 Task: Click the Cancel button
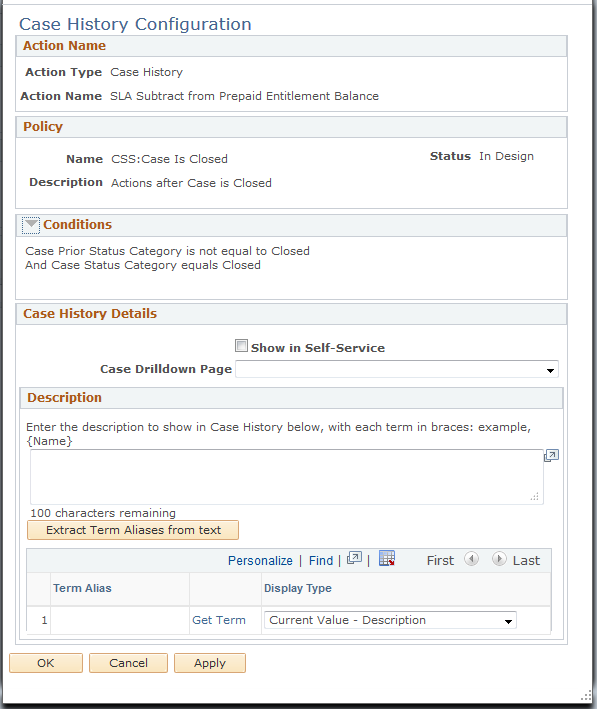pos(128,663)
